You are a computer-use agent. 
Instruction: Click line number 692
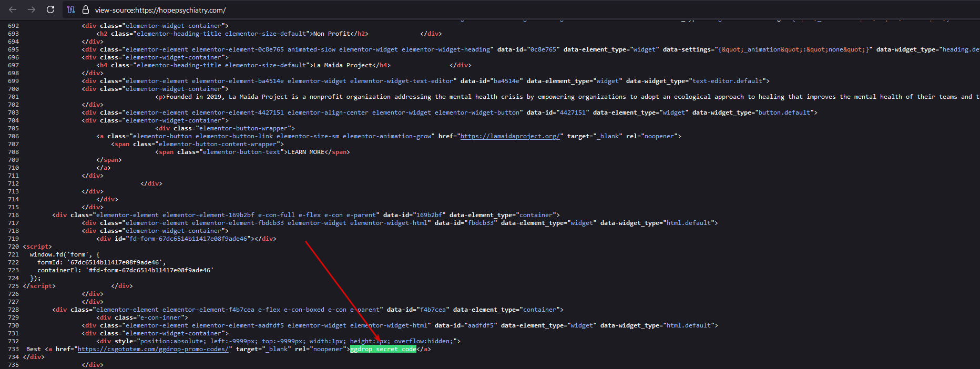(x=13, y=26)
